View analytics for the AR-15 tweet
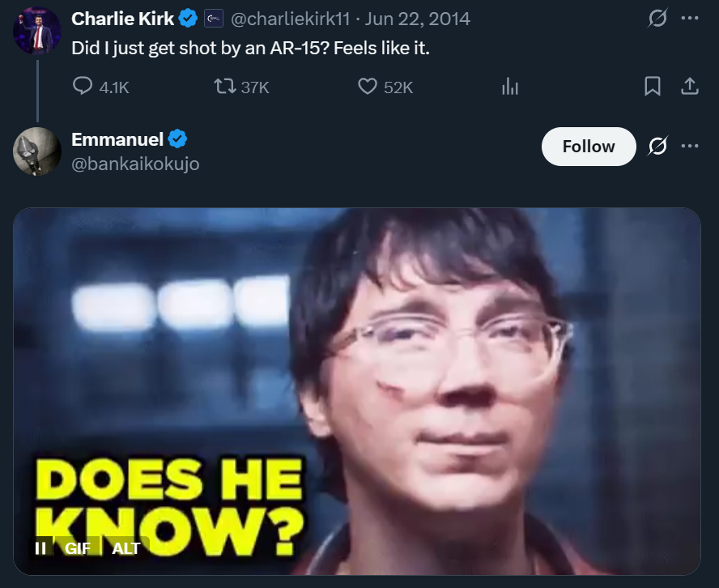The image size is (719, 588). 510,87
